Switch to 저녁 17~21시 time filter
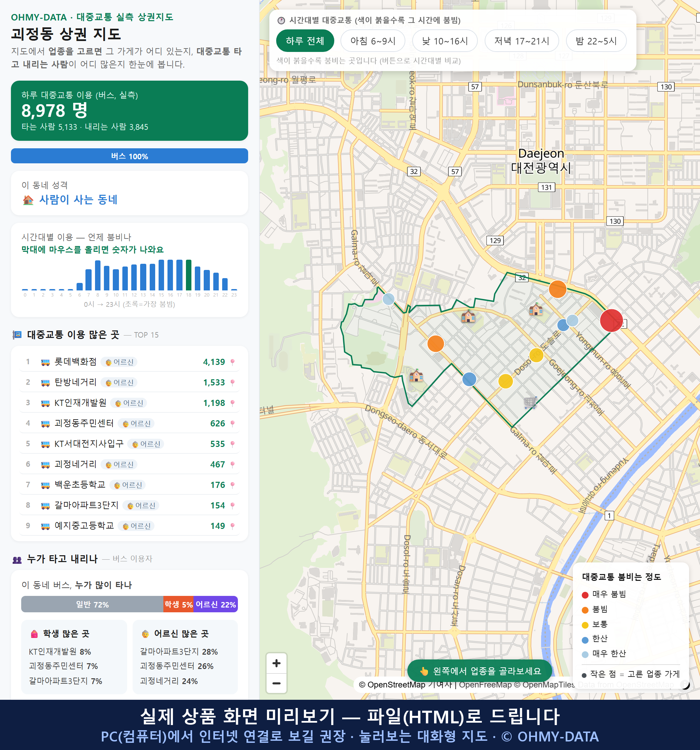Screen dimensions: 700x750 pos(521,41)
